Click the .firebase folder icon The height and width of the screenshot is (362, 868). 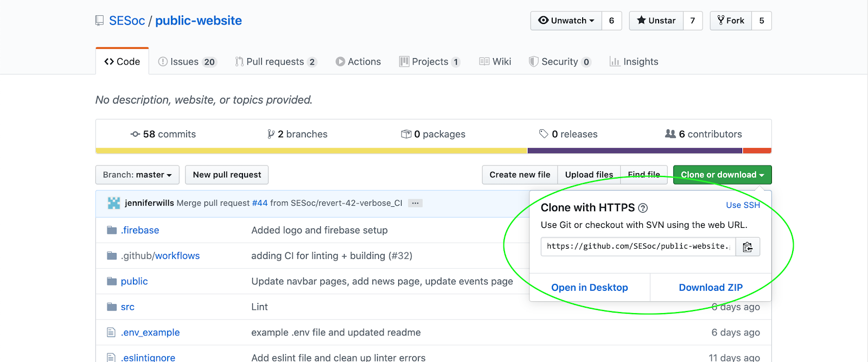[112, 230]
